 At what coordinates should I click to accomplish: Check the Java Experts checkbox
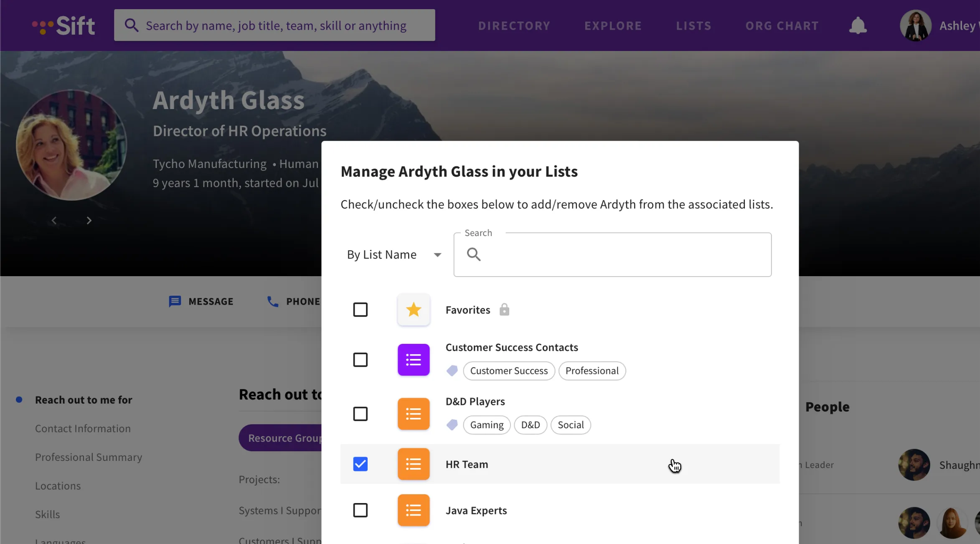(360, 510)
